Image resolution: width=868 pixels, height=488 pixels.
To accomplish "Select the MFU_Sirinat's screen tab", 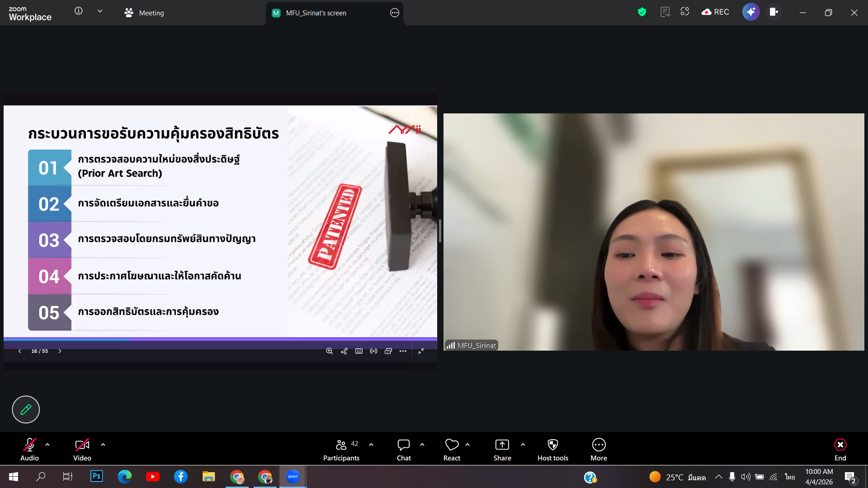I will click(316, 13).
